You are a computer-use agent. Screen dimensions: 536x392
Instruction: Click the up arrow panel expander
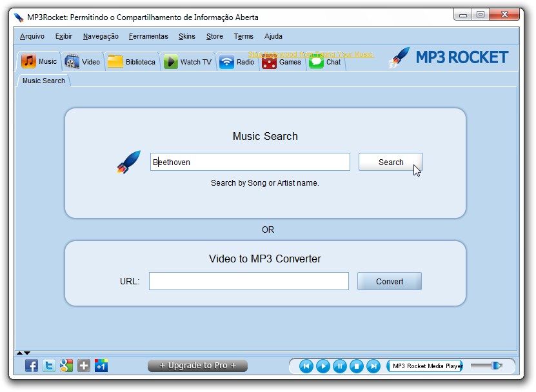pos(19,353)
